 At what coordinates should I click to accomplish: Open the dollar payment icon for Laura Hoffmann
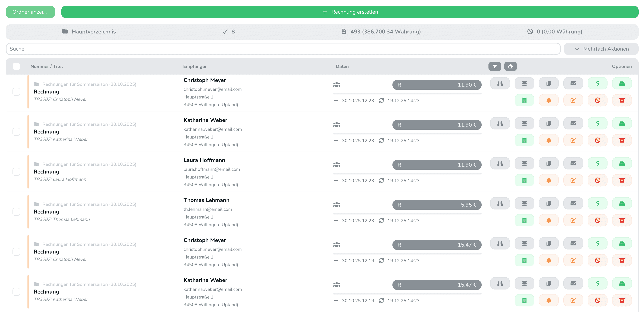pos(598,163)
